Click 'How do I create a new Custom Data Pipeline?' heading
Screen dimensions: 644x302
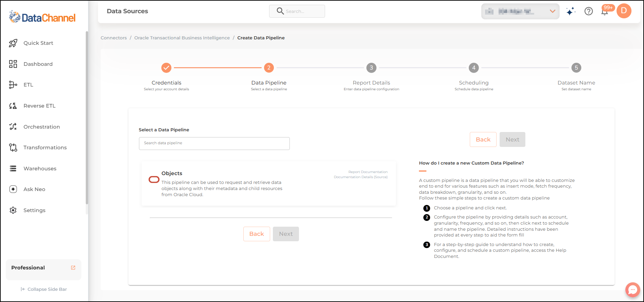point(471,163)
